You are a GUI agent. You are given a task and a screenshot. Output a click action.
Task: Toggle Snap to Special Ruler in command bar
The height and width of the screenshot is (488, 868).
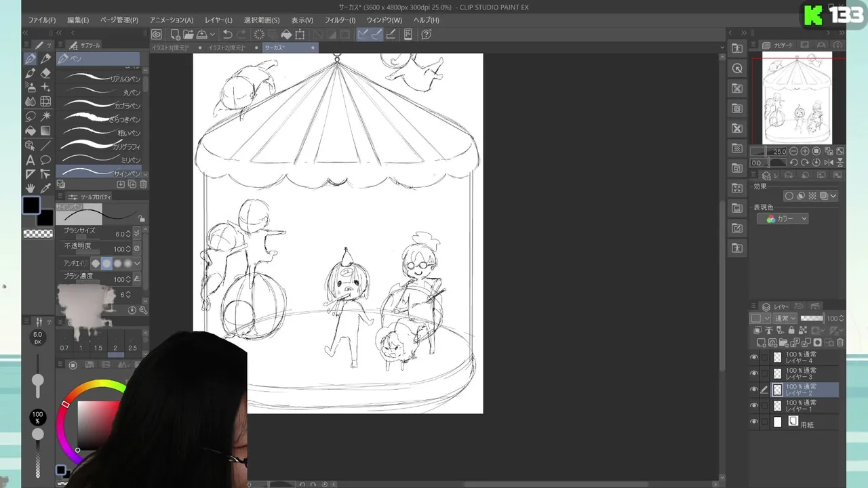click(x=377, y=35)
